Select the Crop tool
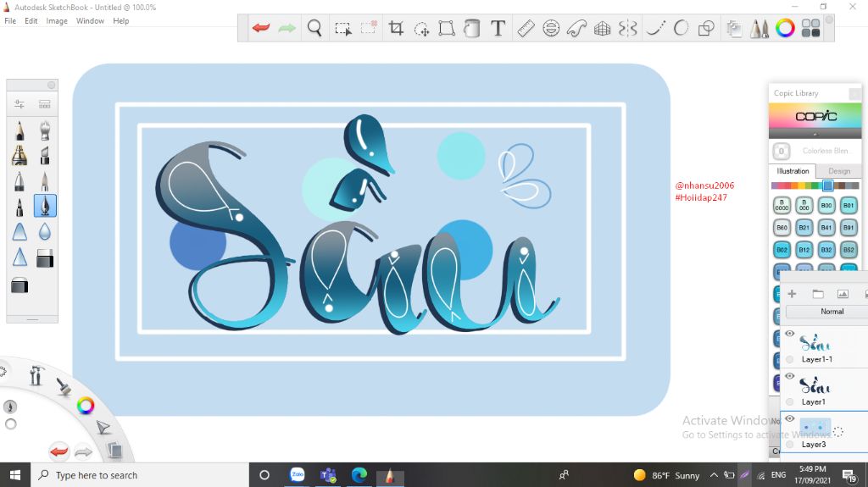The width and height of the screenshot is (868, 487). pos(396,28)
